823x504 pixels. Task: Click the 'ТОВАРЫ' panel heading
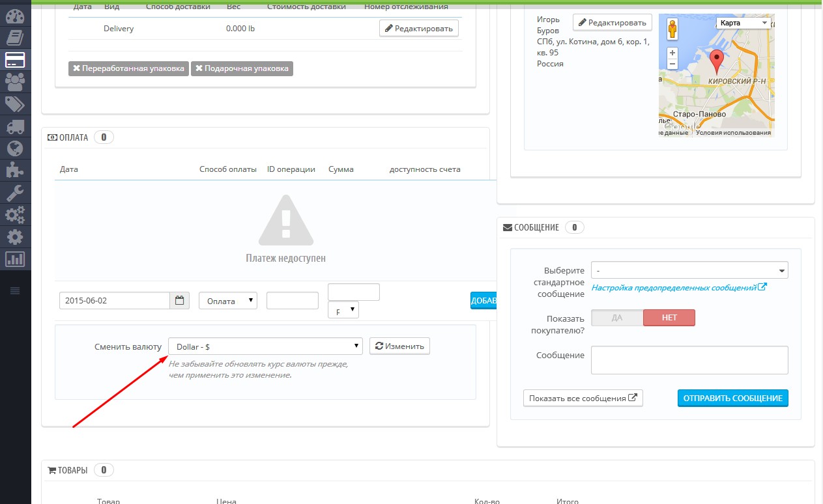tap(72, 470)
